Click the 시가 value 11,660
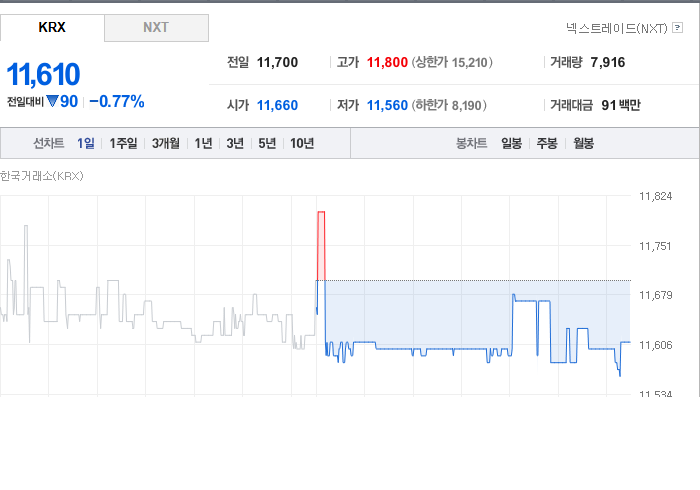Viewport: 700px width, 490px height. 277,105
